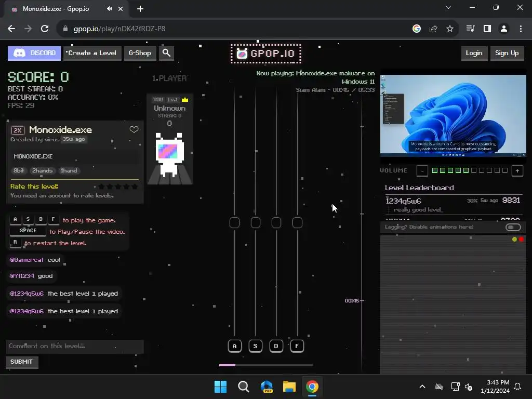Image resolution: width=532 pixels, height=399 pixels.
Task: Mute the tab via speaker icon
Action: (109, 9)
